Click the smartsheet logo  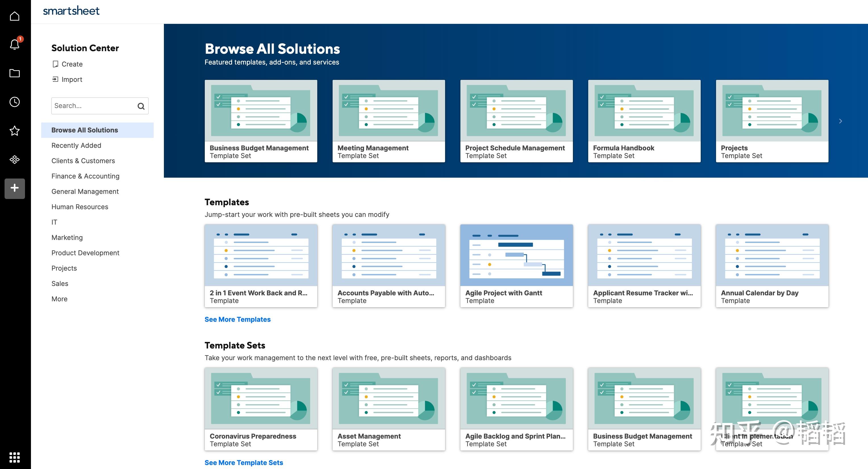(71, 11)
